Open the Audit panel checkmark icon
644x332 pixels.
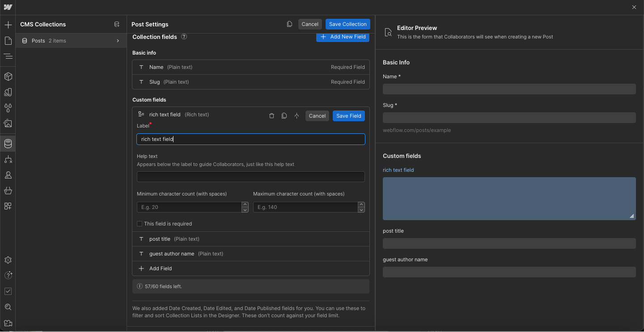[8, 291]
